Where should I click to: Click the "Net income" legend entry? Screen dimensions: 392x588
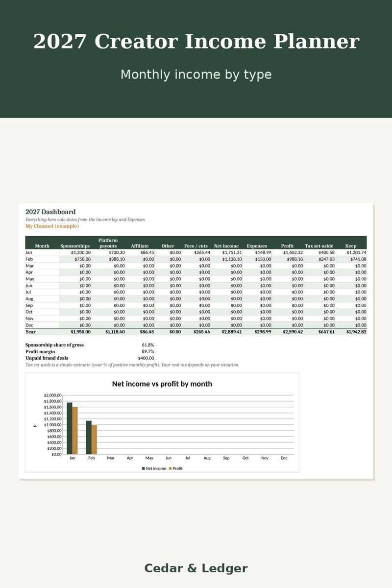tap(154, 468)
